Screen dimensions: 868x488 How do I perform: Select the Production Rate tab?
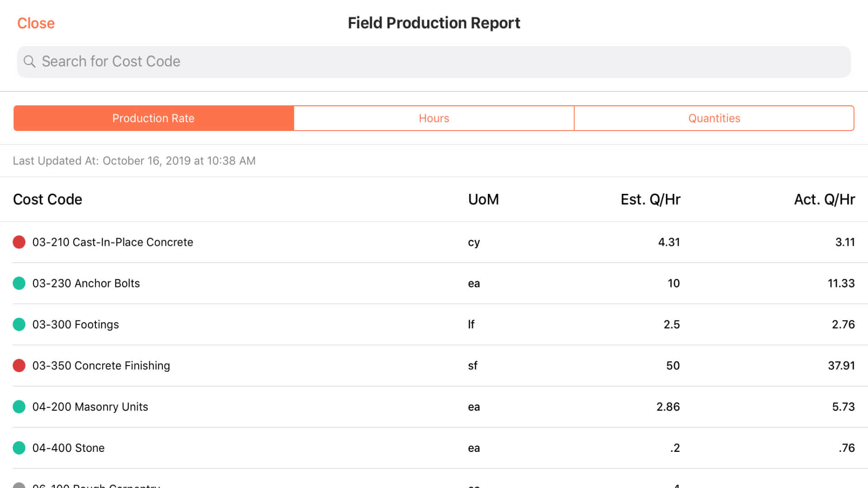pyautogui.click(x=153, y=118)
